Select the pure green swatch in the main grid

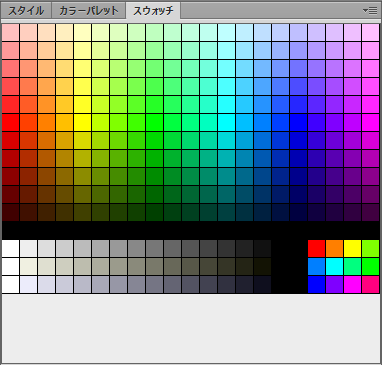click(x=155, y=122)
